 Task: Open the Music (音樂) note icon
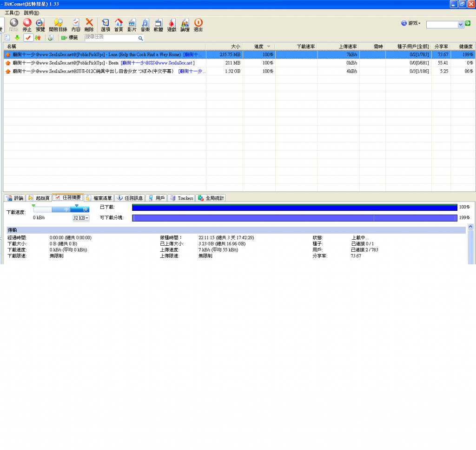[x=145, y=22]
